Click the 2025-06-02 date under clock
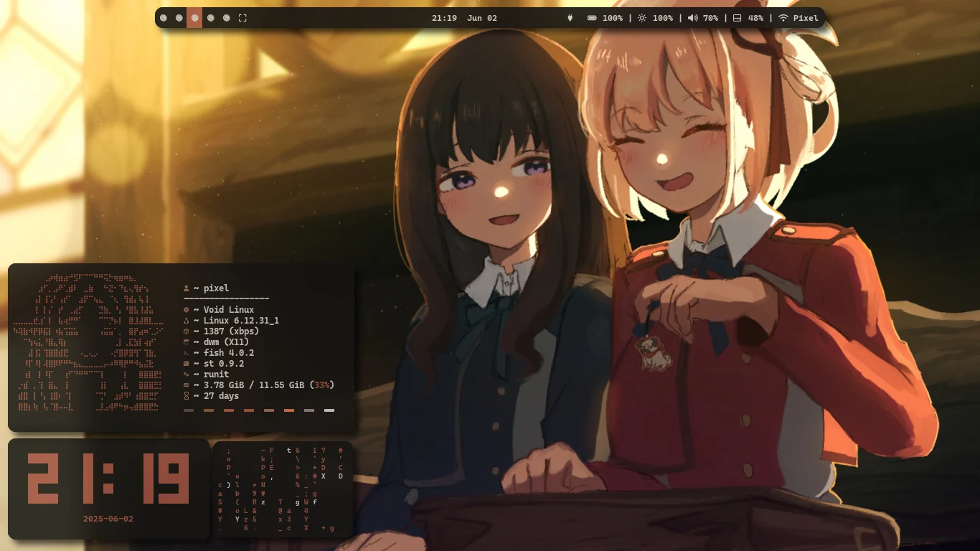The width and height of the screenshot is (980, 551). [x=108, y=519]
